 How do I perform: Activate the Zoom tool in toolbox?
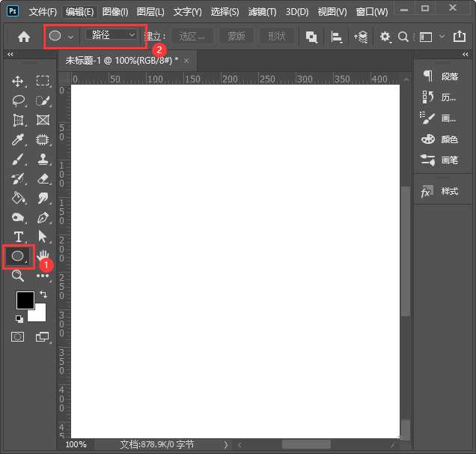click(x=18, y=276)
